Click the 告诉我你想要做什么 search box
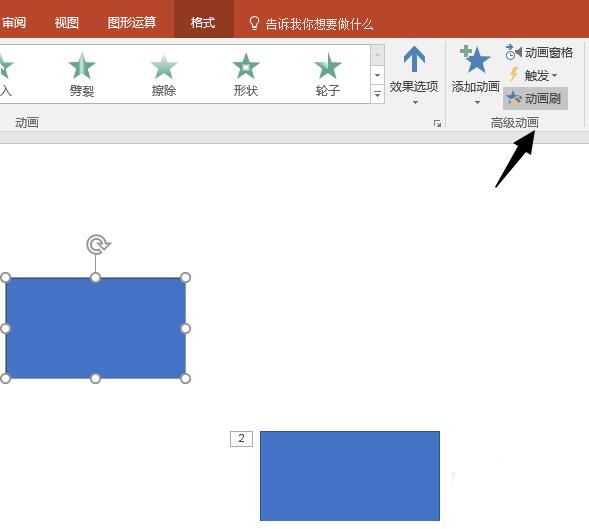 [x=319, y=24]
